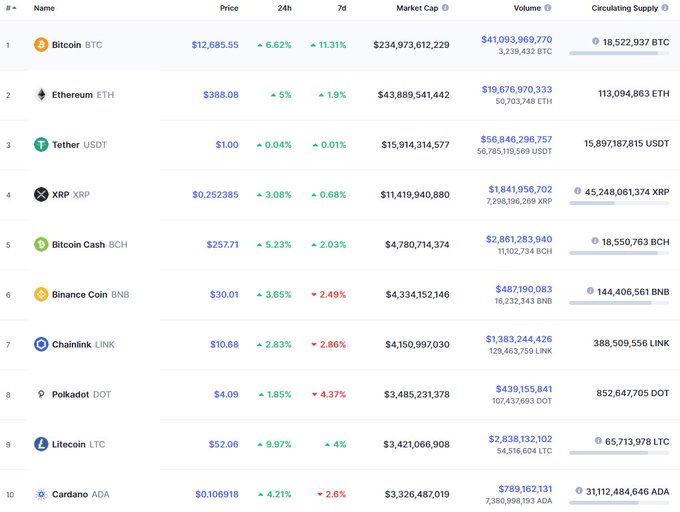Screen dimensions: 680x512
Task: Click the Cardano logo icon
Action: tap(41, 494)
